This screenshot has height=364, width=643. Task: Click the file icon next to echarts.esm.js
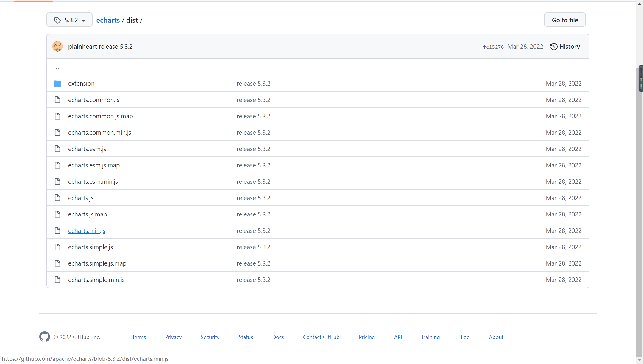coord(57,149)
